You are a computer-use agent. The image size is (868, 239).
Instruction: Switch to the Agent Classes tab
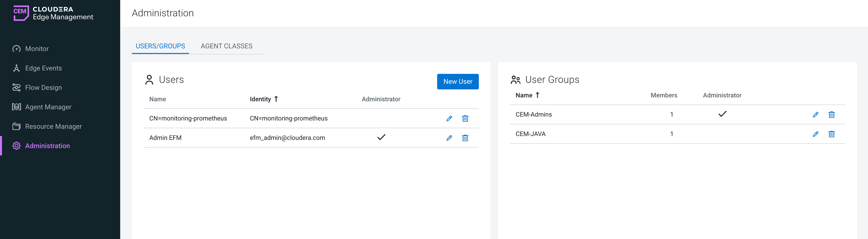click(226, 46)
